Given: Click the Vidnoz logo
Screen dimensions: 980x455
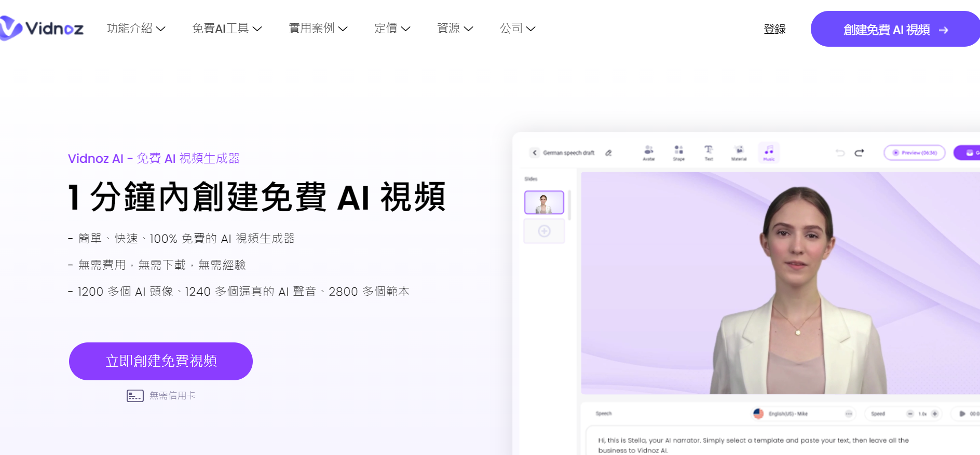Looking at the screenshot, I should click(x=43, y=28).
